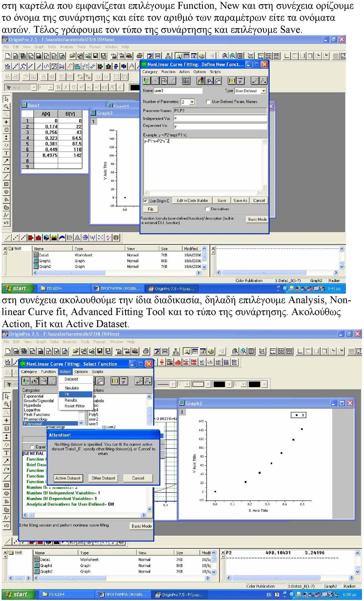Select the Line tool in upper OriginPro window
364x601 pixels.
pos(6,176)
